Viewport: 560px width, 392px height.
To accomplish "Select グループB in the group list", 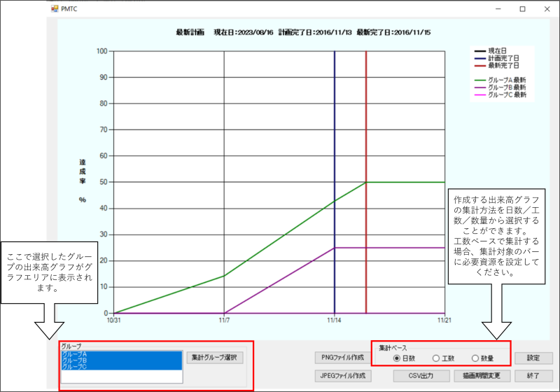I will (122, 360).
